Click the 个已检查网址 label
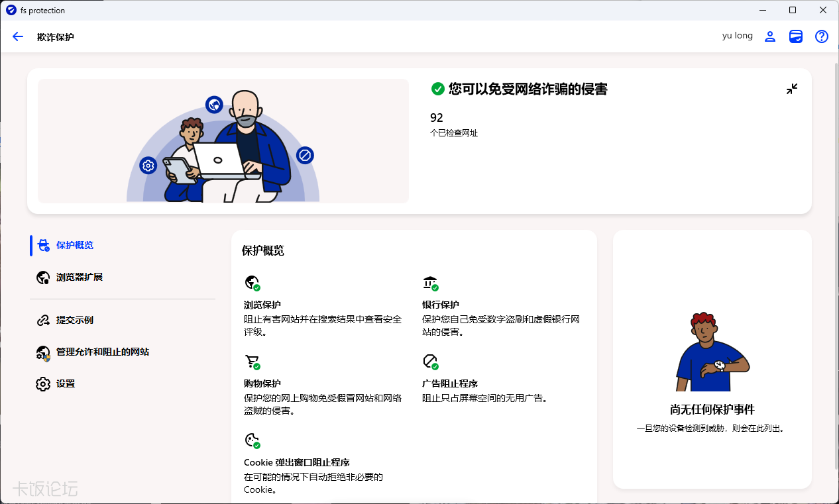 (x=454, y=133)
